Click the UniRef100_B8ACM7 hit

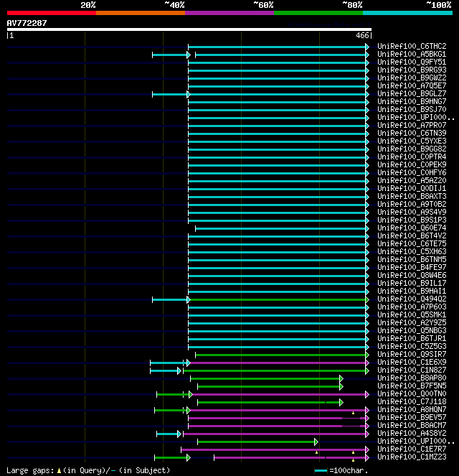point(412,425)
